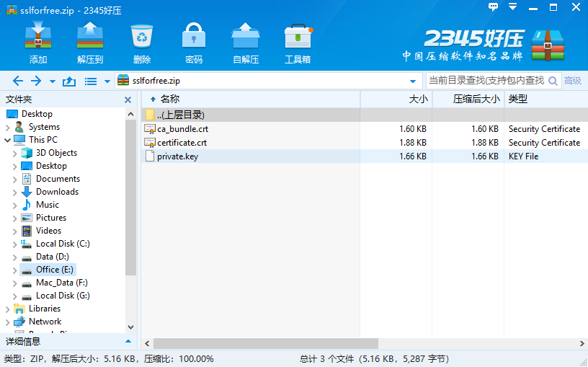Select the Downloads folder
The height and width of the screenshot is (367, 588).
coord(57,192)
